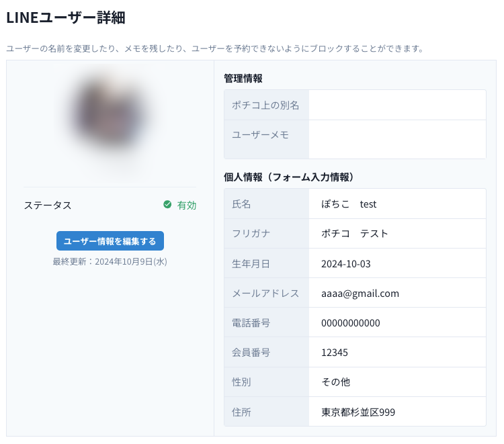Click the ポチコ上の別名 value field

396,105
